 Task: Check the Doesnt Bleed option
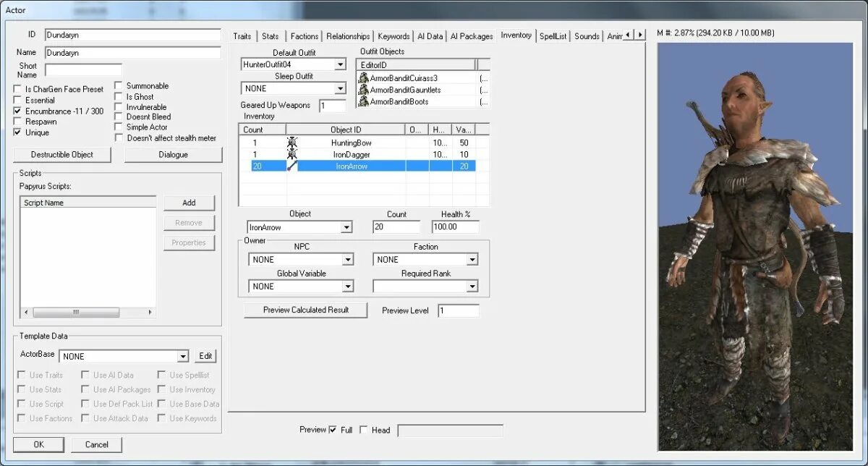point(119,117)
